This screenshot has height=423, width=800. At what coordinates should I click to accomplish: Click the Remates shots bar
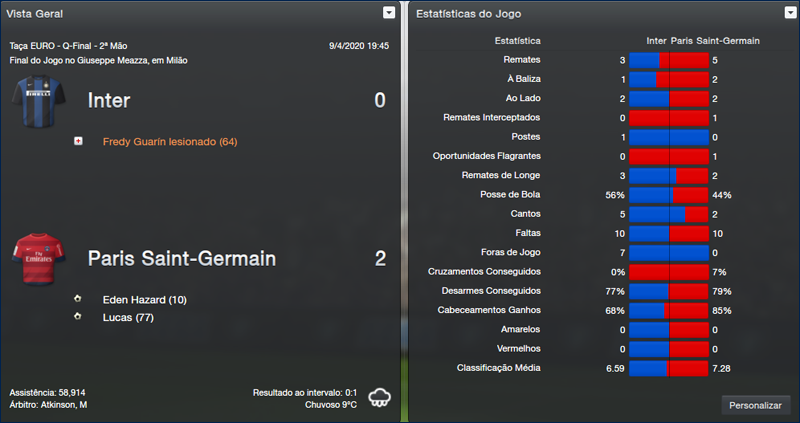tap(669, 61)
